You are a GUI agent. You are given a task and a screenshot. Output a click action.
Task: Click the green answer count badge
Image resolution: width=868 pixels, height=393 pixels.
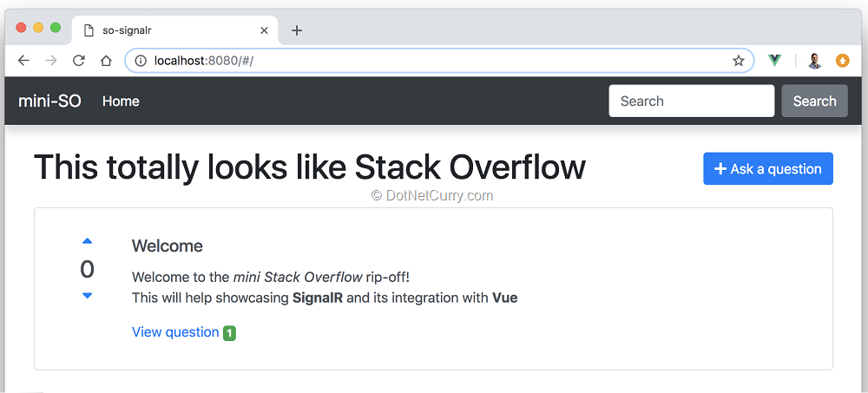click(x=230, y=333)
